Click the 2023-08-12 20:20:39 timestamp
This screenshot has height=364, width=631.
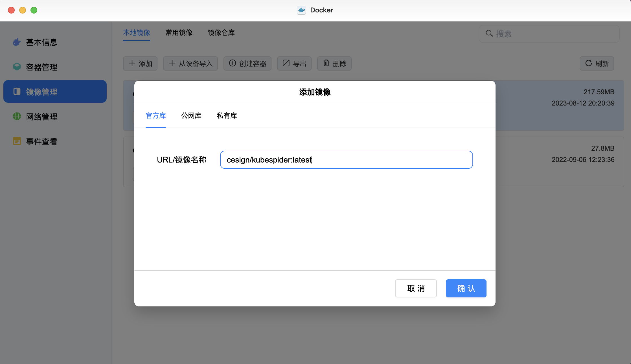coord(583,103)
